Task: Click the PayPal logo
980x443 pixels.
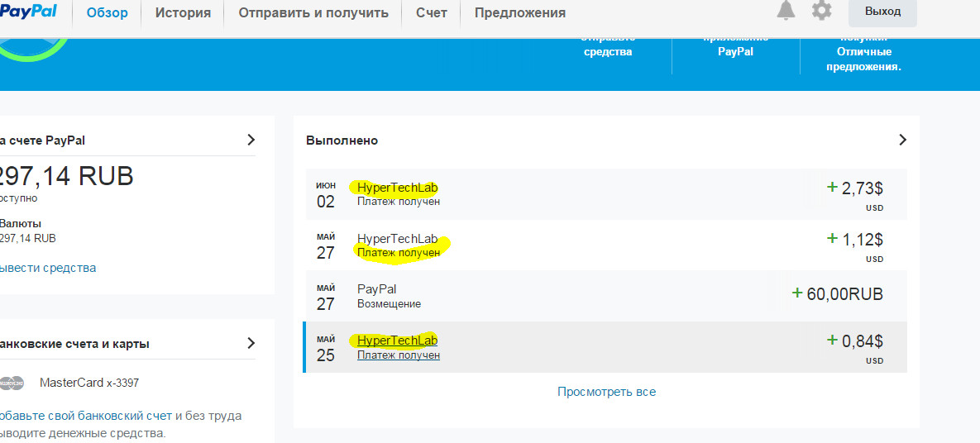Action: [x=28, y=12]
